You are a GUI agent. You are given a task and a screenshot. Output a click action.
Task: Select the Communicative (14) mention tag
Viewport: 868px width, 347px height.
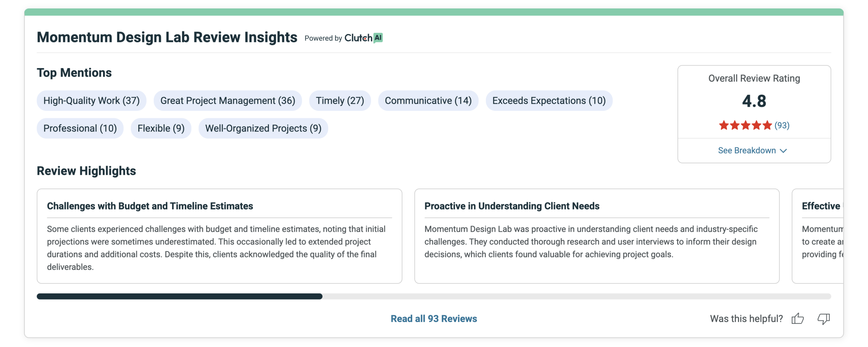pos(428,101)
